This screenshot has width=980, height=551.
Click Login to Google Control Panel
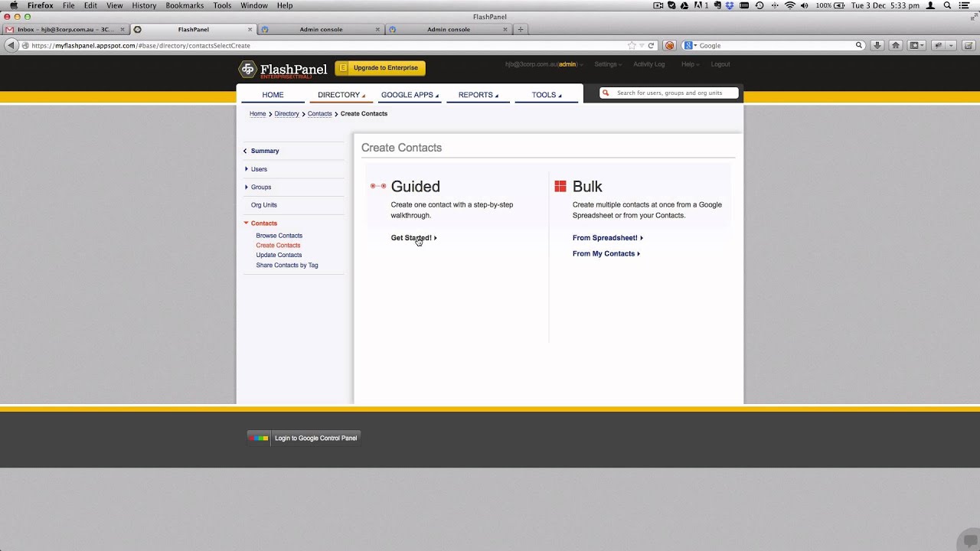[303, 438]
